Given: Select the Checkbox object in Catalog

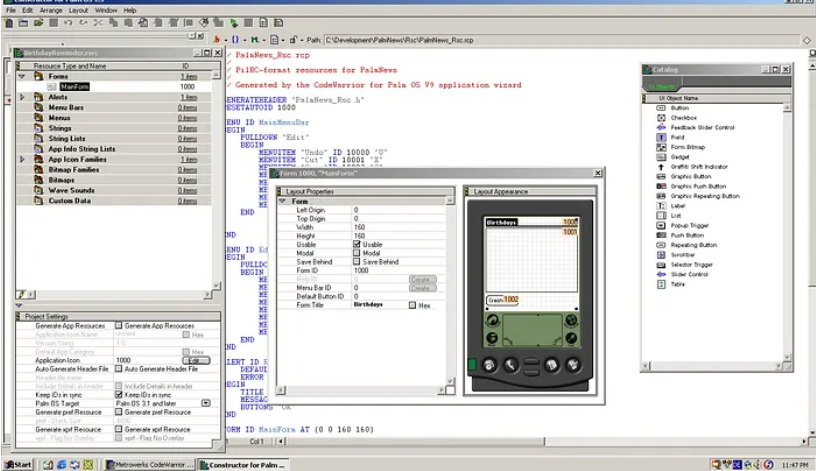Looking at the screenshot, I should pyautogui.click(x=686, y=118).
